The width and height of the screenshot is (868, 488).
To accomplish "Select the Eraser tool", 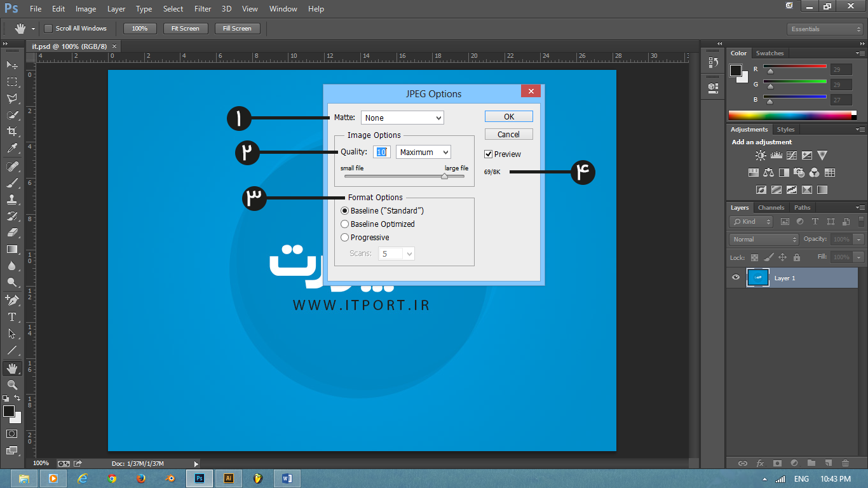I will [x=12, y=233].
